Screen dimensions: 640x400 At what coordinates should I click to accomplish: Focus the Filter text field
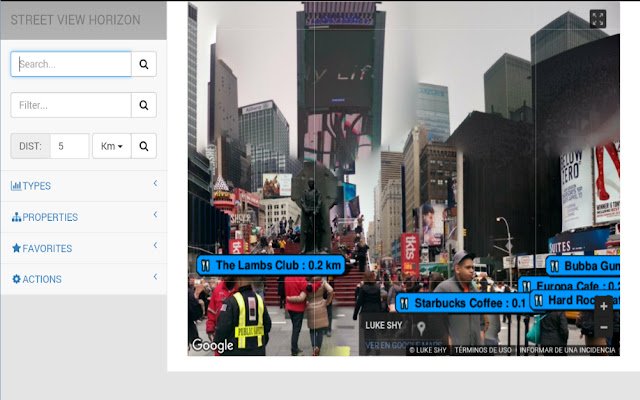point(71,105)
